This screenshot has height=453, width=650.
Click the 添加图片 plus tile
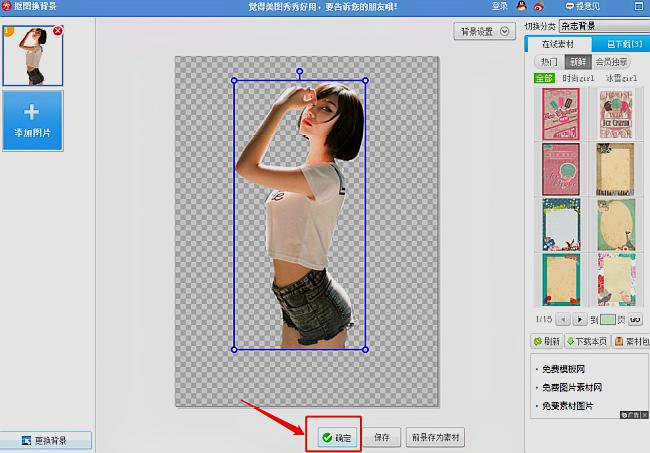(x=32, y=120)
